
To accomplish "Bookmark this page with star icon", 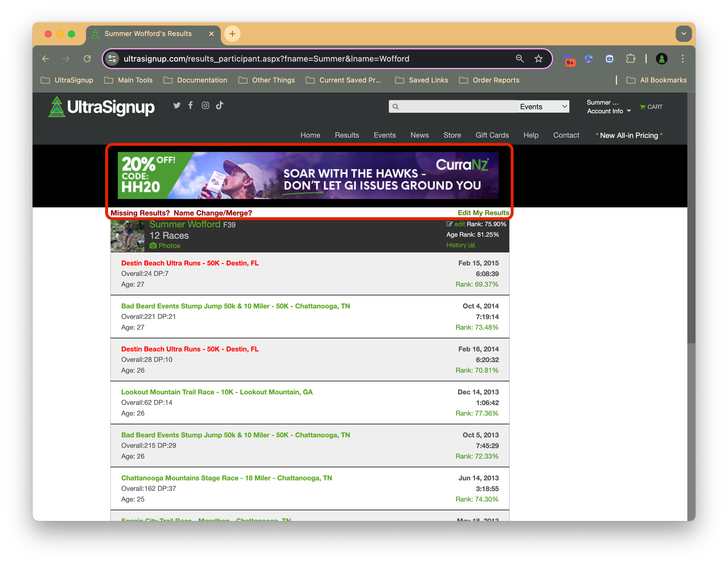I will pos(538,59).
